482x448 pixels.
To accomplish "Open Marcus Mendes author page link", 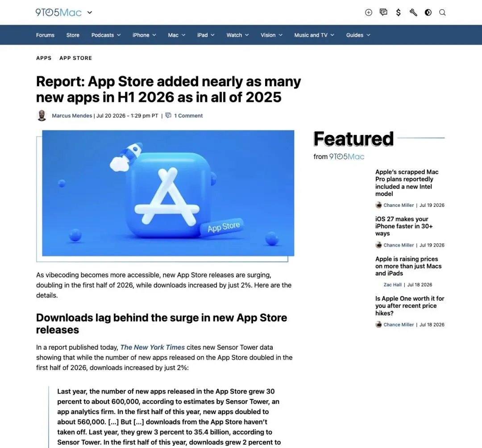I will (x=72, y=116).
